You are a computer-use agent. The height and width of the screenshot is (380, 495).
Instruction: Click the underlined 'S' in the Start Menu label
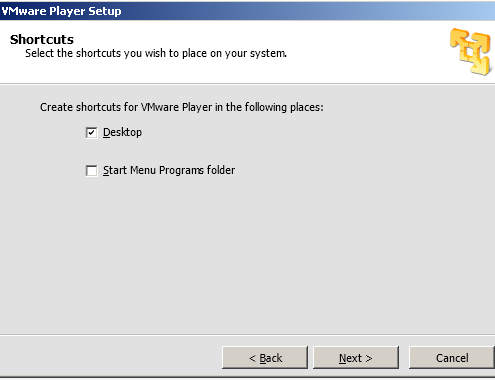[x=106, y=170]
